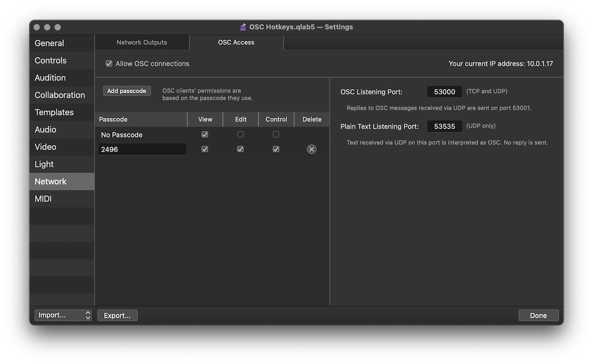Screen dimensions: 593x364
Task: Go to MIDI settings in sidebar
Action: coord(43,199)
